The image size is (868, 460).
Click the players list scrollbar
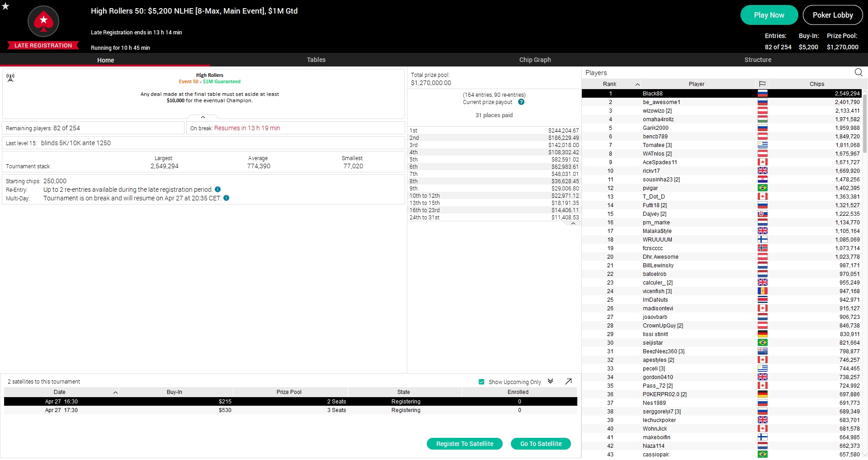pos(865,123)
